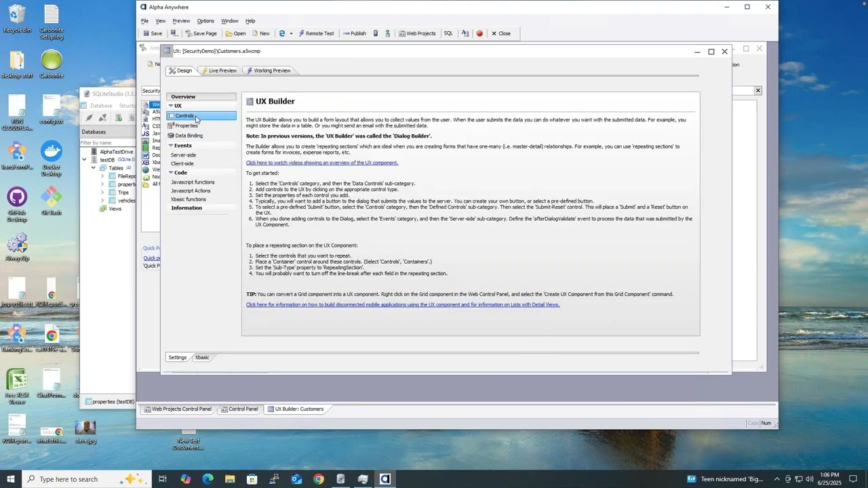This screenshot has width=868, height=488.
Task: Switch to the Xbasic bottom tab
Action: click(x=202, y=358)
